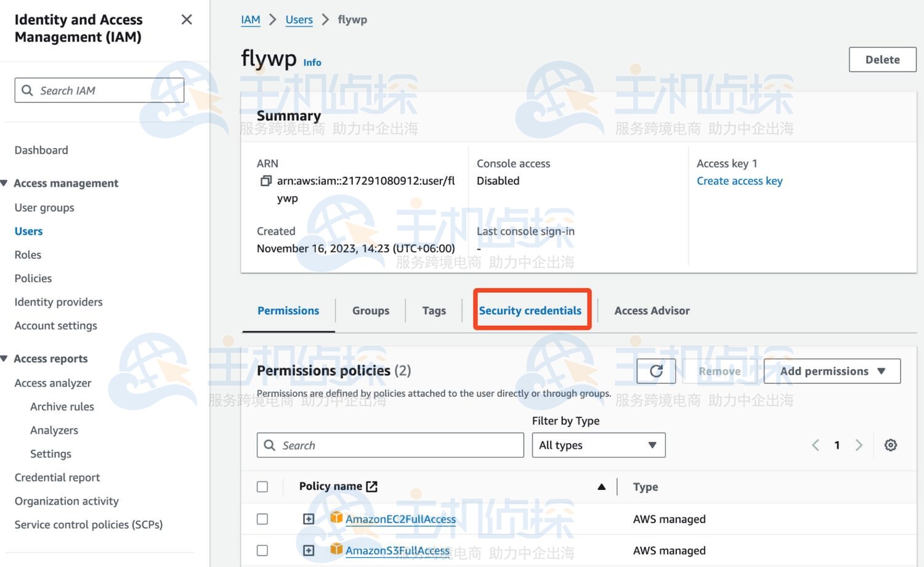Screen dimensions: 924x567
Task: Open Analyzers in the sidebar
Action: pos(54,430)
